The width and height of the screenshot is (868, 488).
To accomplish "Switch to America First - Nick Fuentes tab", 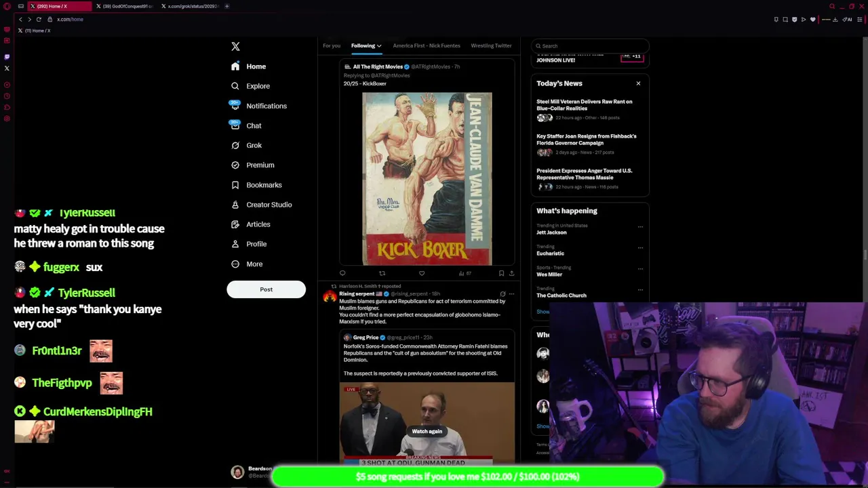I will [427, 45].
